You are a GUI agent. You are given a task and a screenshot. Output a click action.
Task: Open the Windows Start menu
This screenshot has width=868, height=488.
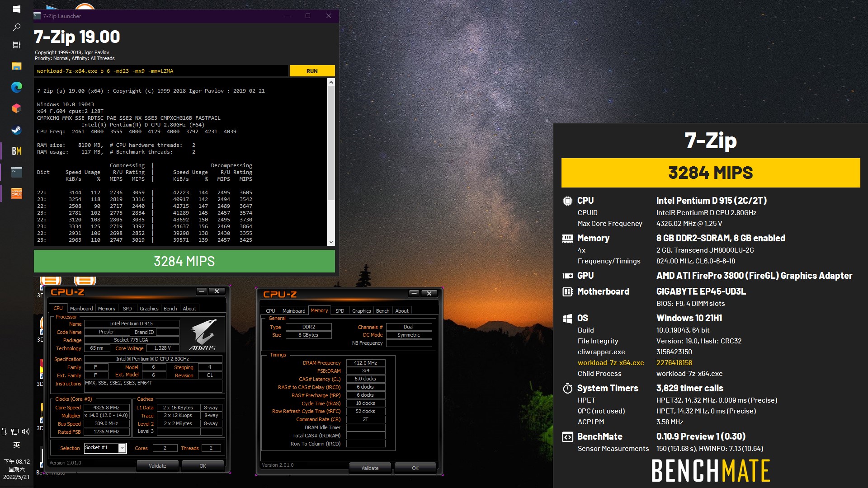pos(16,9)
